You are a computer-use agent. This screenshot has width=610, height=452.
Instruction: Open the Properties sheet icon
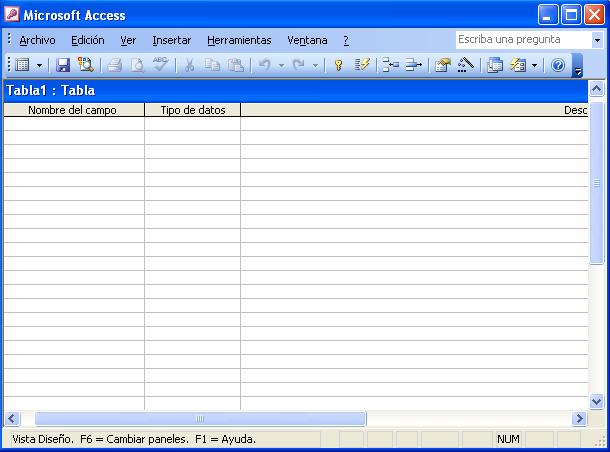442,65
